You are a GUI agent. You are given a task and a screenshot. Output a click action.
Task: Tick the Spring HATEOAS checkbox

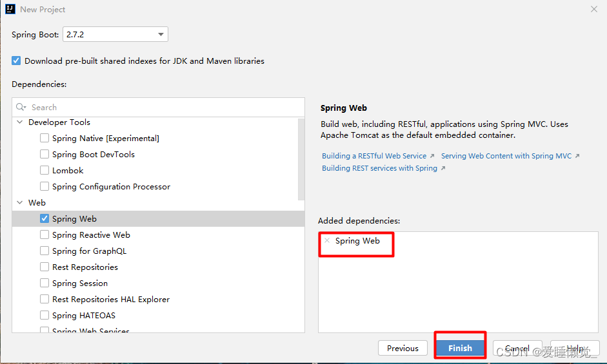(45, 315)
